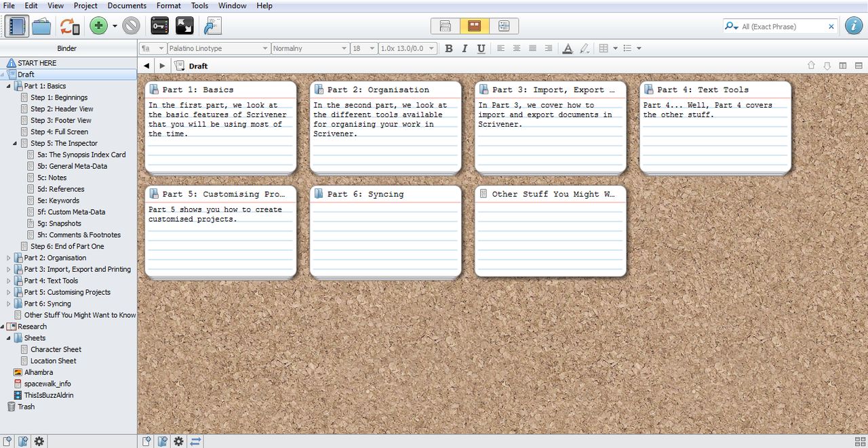Open the Palatino Linotype font dropdown

tap(218, 48)
